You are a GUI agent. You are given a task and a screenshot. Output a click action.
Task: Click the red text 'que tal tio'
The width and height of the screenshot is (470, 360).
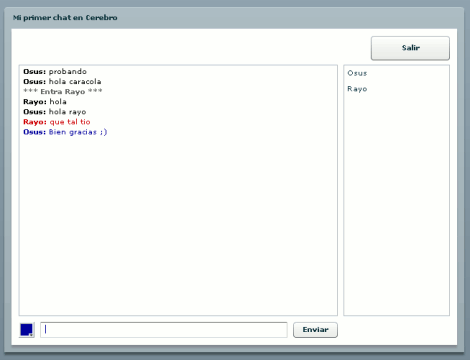(x=70, y=122)
